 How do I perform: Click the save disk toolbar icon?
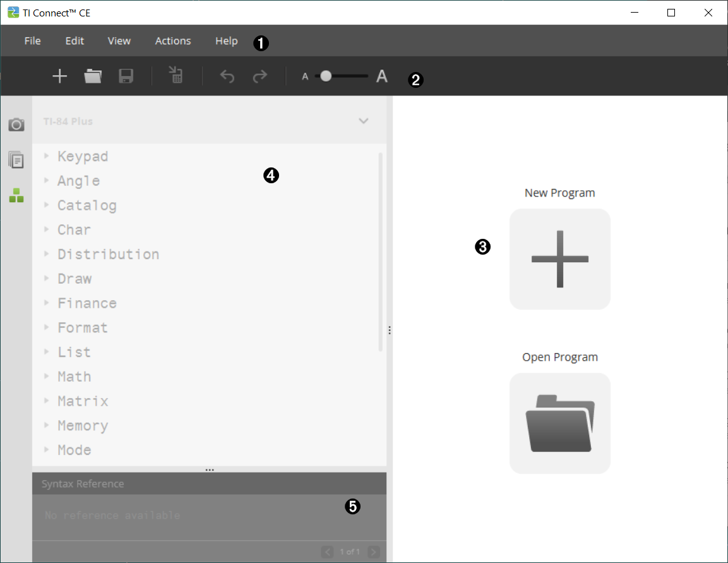[126, 76]
